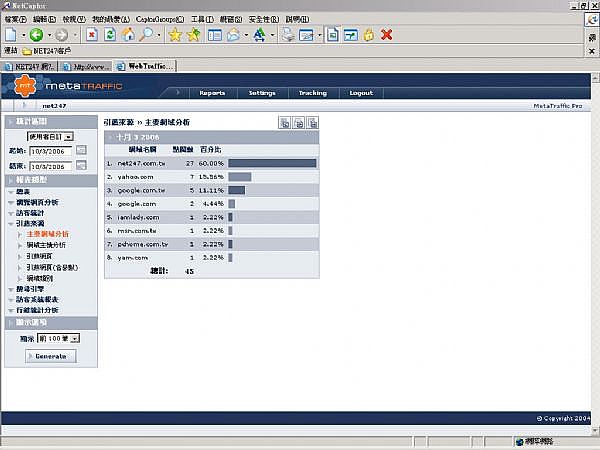Open the Settings navigation tab
The image size is (600, 450).
click(262, 93)
